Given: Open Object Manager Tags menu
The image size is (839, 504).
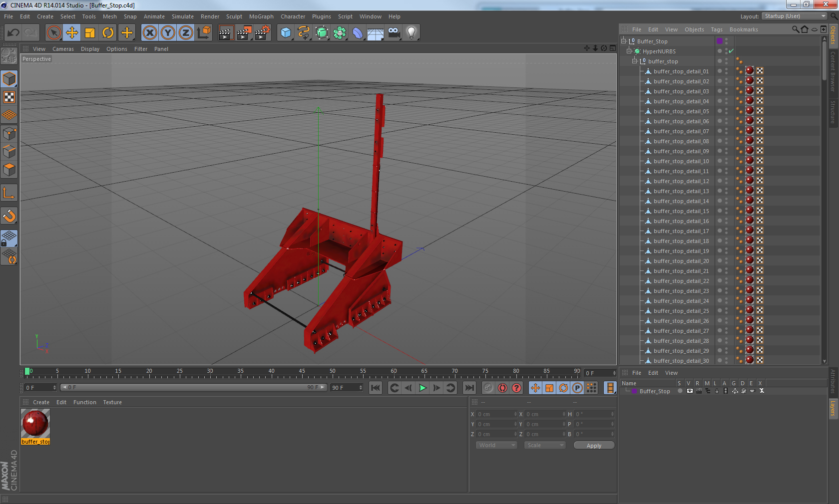Looking at the screenshot, I should pyautogui.click(x=717, y=29).
